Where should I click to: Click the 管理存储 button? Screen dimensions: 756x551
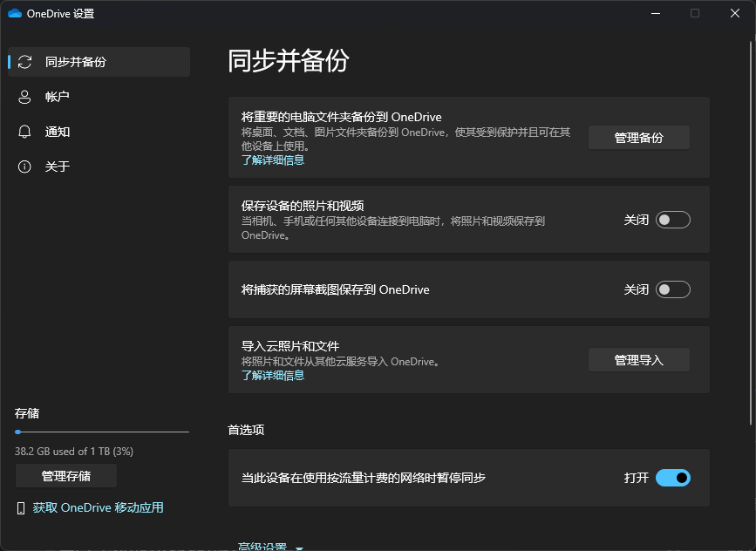point(66,476)
